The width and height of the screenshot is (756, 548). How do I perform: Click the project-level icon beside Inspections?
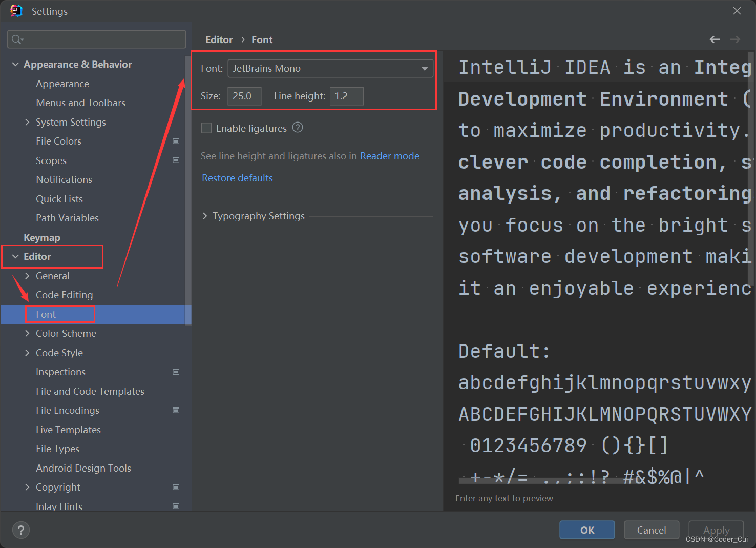[x=176, y=372]
